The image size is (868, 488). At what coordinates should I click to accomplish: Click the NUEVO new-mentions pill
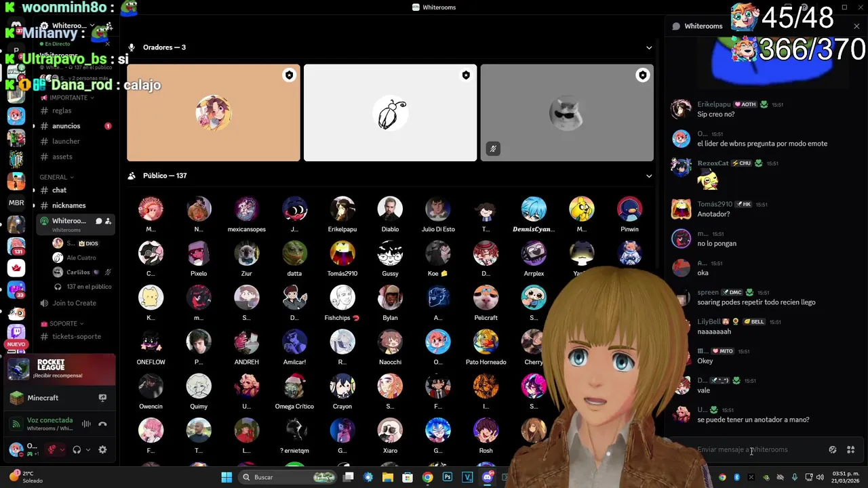coord(16,344)
